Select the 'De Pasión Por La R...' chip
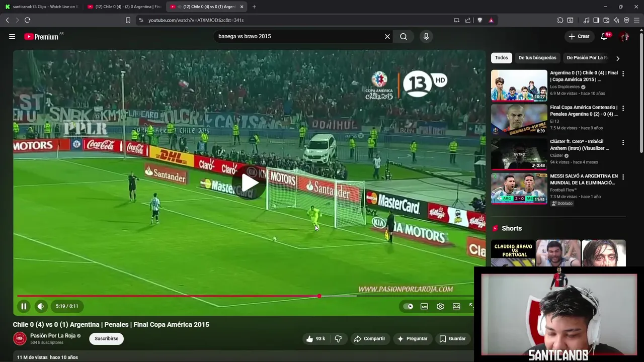Image resolution: width=644 pixels, height=362 pixels. click(587, 58)
